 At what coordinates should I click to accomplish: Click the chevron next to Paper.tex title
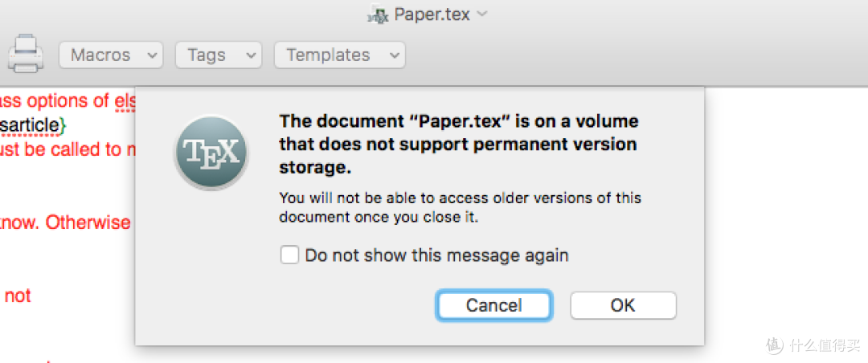tap(481, 14)
